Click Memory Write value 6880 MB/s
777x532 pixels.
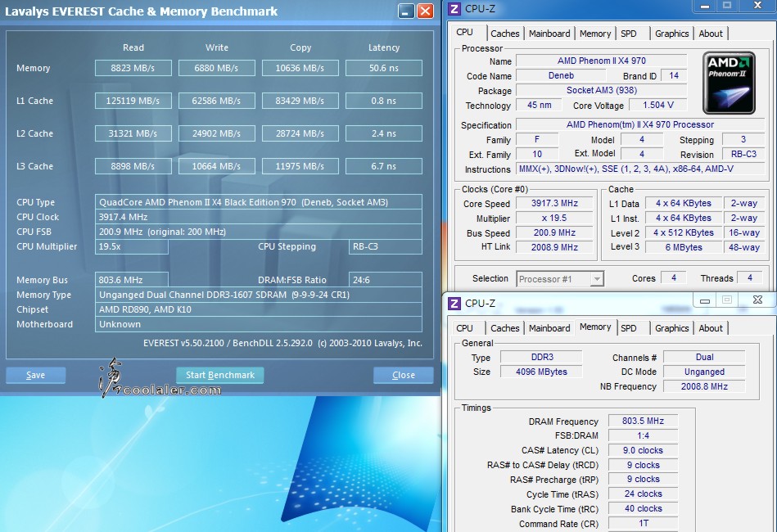(x=216, y=68)
